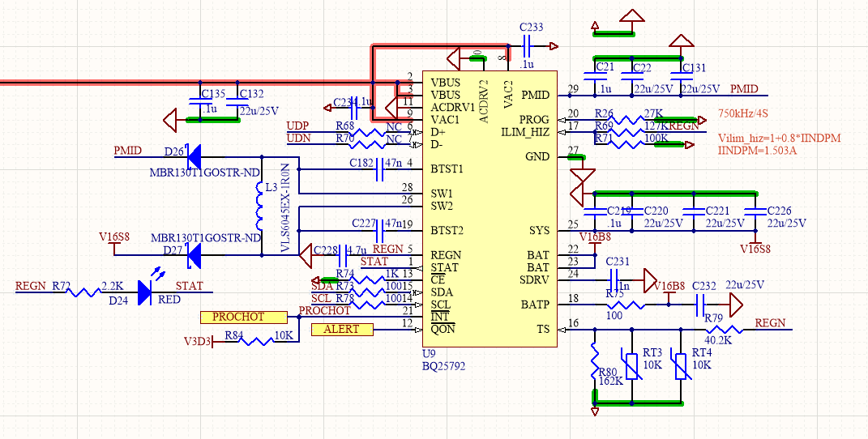
Task: Select the R84 10K pull-up resistor
Action: [255, 342]
